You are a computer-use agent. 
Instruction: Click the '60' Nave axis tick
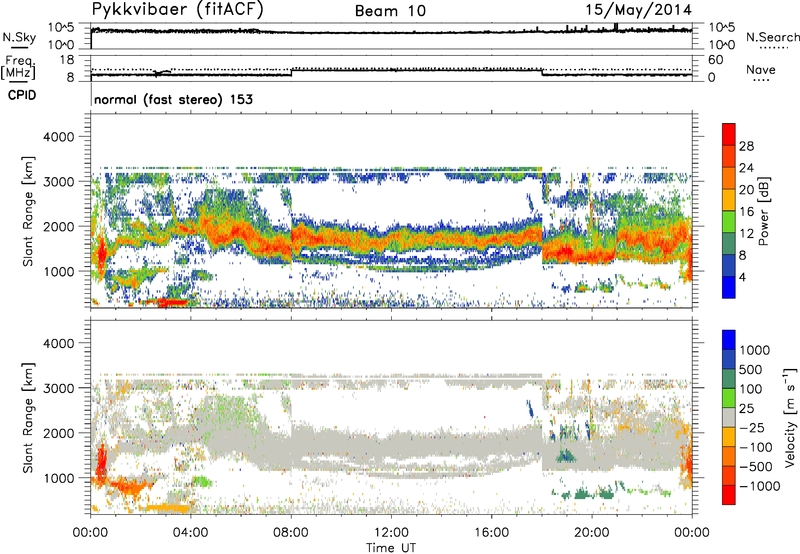tap(716, 60)
